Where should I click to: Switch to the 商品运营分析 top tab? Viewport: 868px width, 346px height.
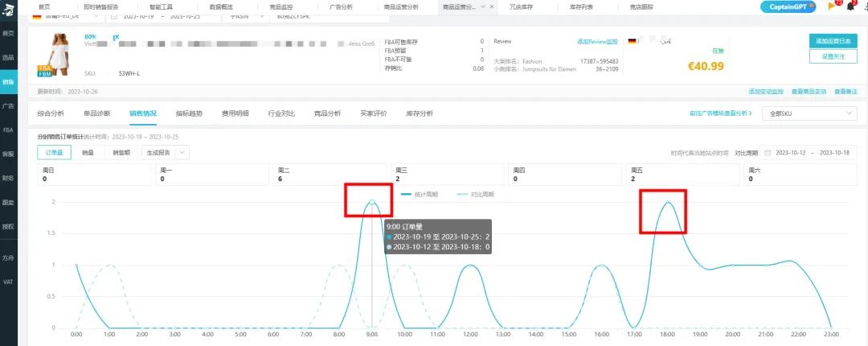[401, 7]
